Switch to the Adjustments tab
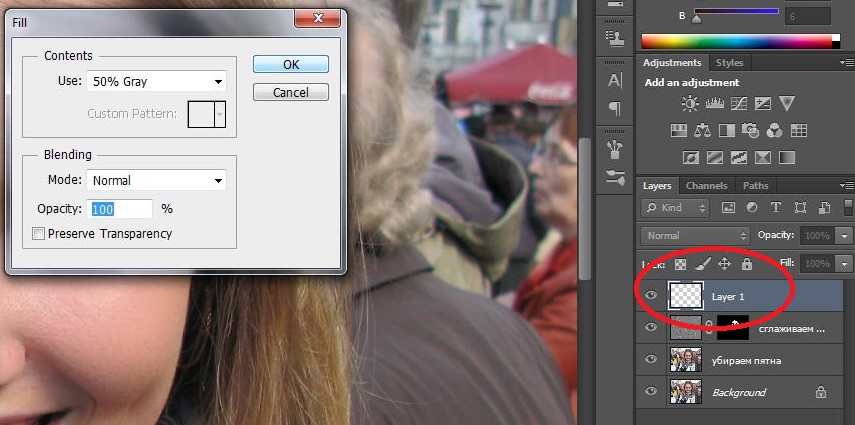The width and height of the screenshot is (855, 425). tap(672, 63)
